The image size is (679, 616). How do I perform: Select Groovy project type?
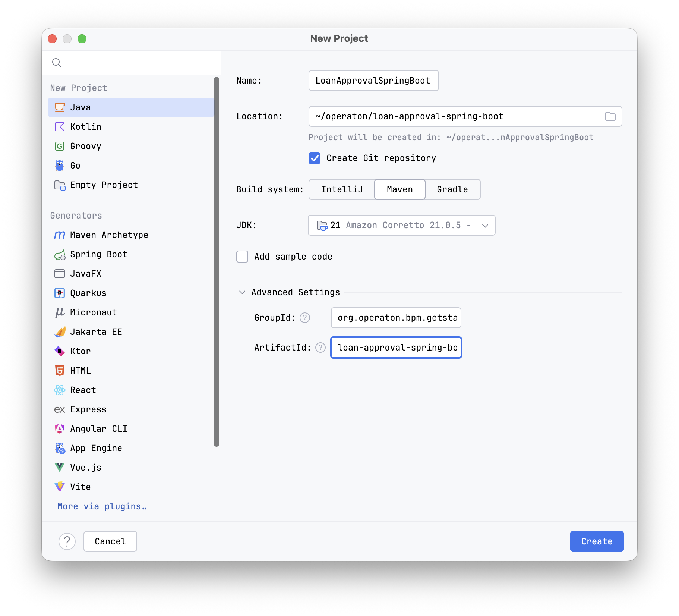click(131, 146)
